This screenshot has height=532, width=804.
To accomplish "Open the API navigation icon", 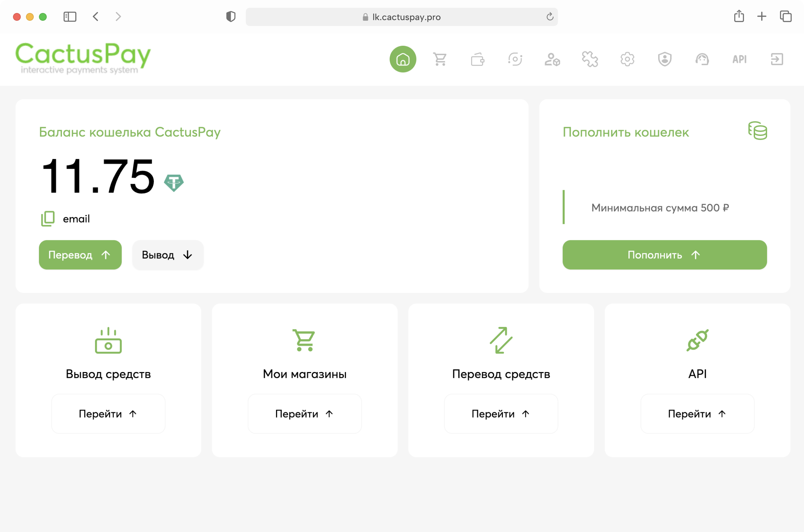I will [x=739, y=59].
